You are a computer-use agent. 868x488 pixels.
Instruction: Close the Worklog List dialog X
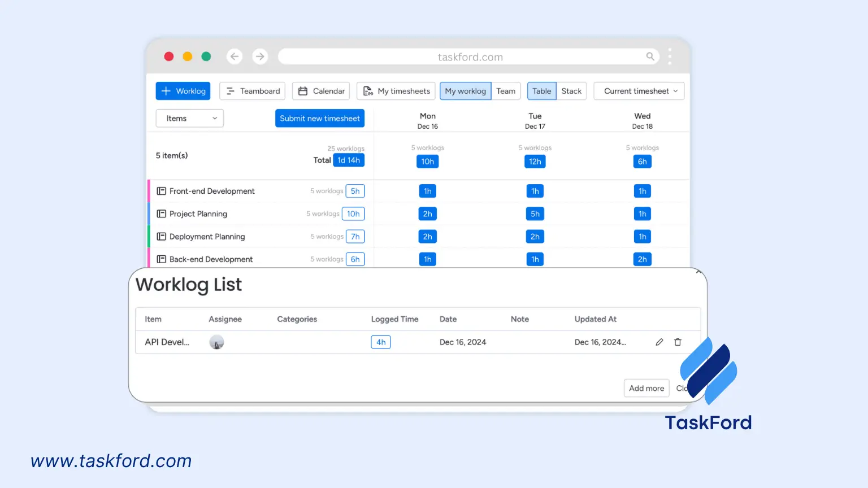[x=699, y=272]
